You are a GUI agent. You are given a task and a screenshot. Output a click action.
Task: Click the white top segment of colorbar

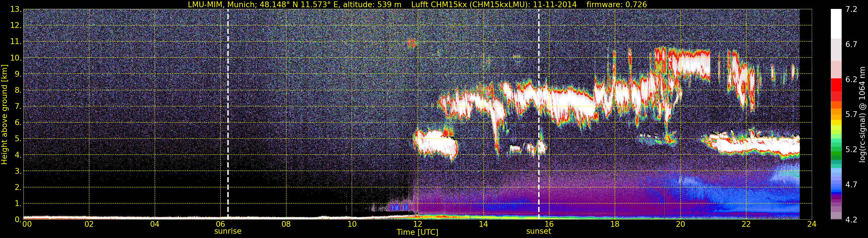[836, 24]
